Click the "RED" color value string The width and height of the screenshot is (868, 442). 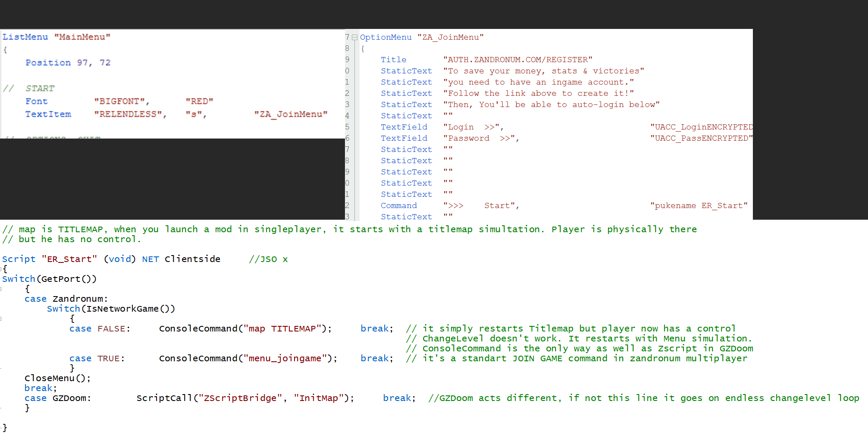(199, 101)
